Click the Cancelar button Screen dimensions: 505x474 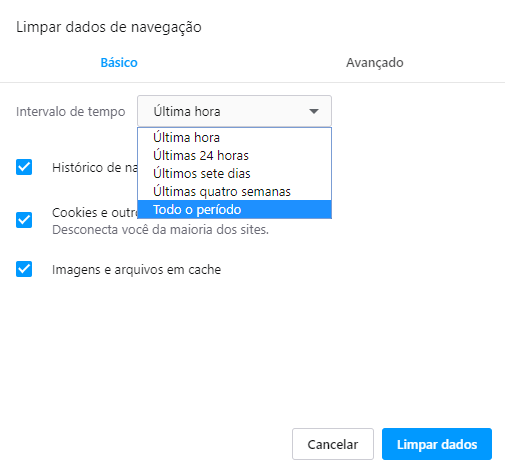333,444
